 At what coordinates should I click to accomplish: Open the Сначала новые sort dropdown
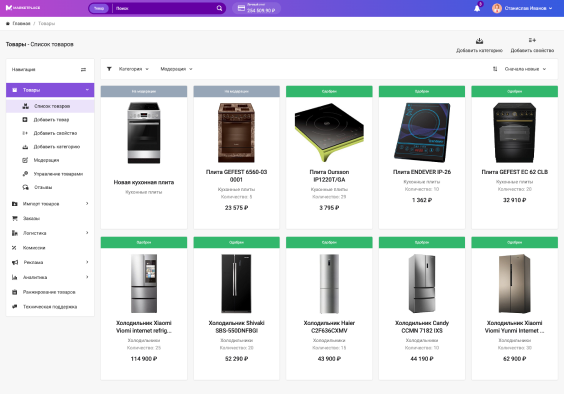pos(525,69)
